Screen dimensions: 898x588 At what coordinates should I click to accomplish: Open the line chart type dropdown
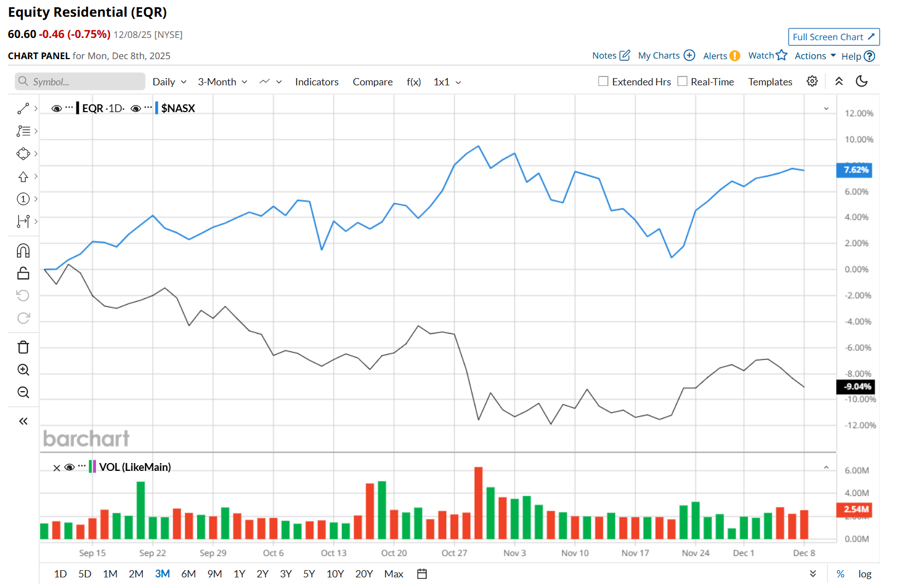(x=271, y=82)
